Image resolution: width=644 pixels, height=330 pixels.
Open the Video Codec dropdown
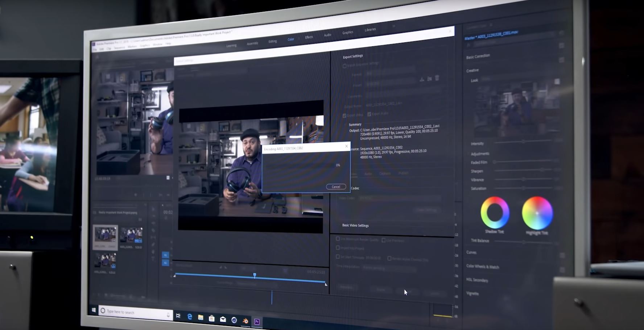tap(399, 198)
